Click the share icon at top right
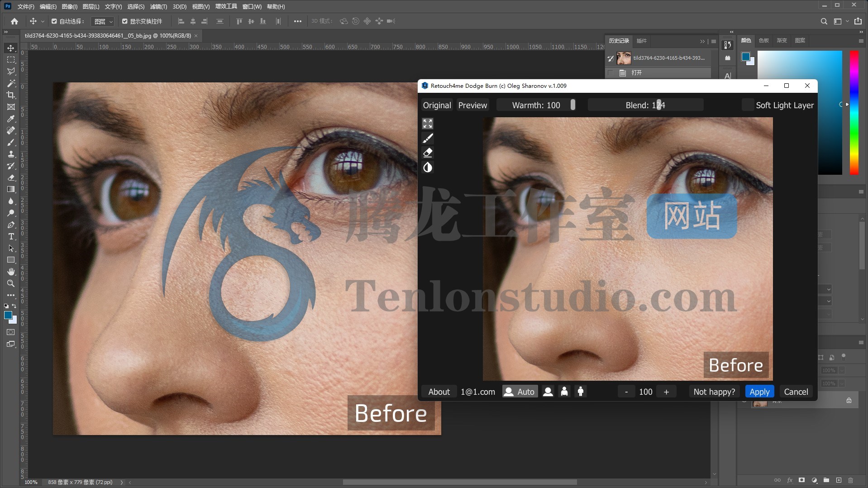The height and width of the screenshot is (488, 868). coord(858,21)
